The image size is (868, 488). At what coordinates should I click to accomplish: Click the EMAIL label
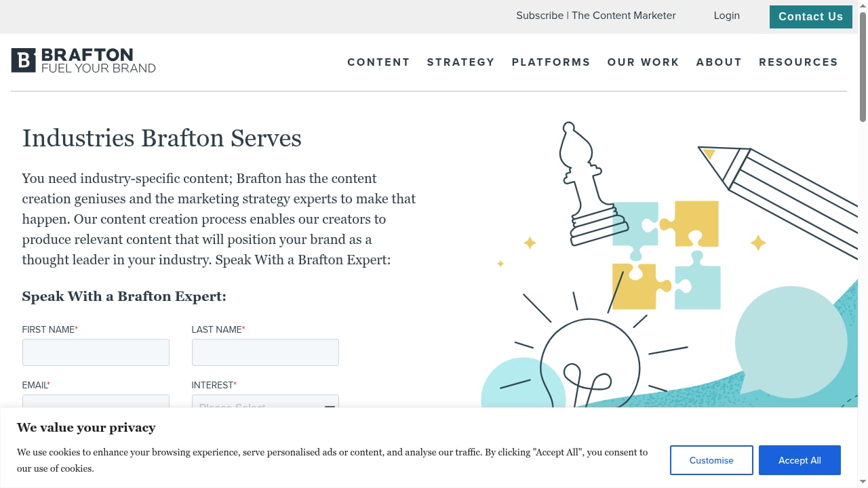[x=36, y=385]
